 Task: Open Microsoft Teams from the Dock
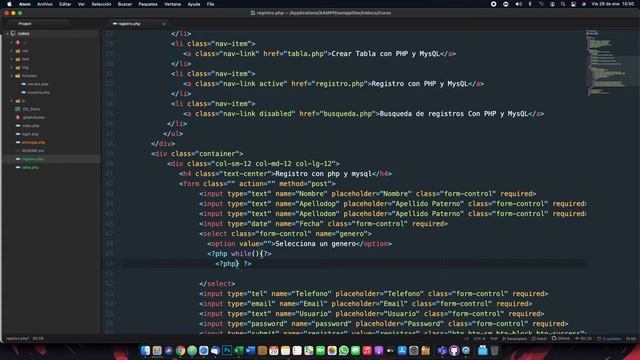pos(442,350)
